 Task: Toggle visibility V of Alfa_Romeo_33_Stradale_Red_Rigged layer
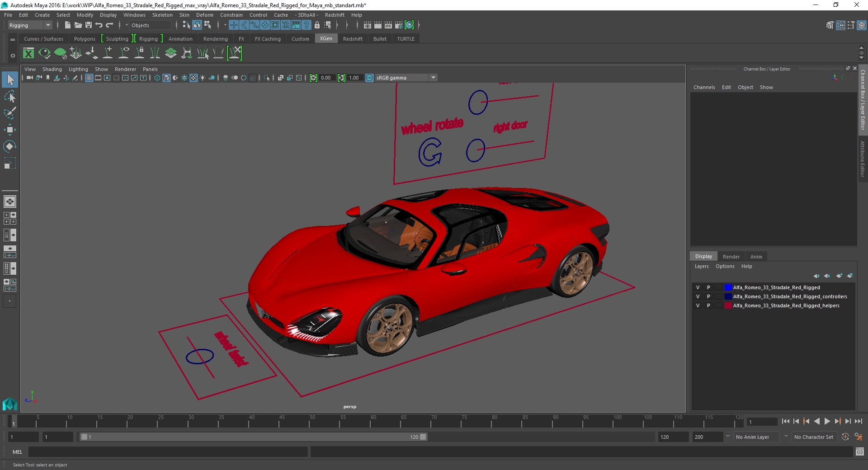click(x=698, y=287)
